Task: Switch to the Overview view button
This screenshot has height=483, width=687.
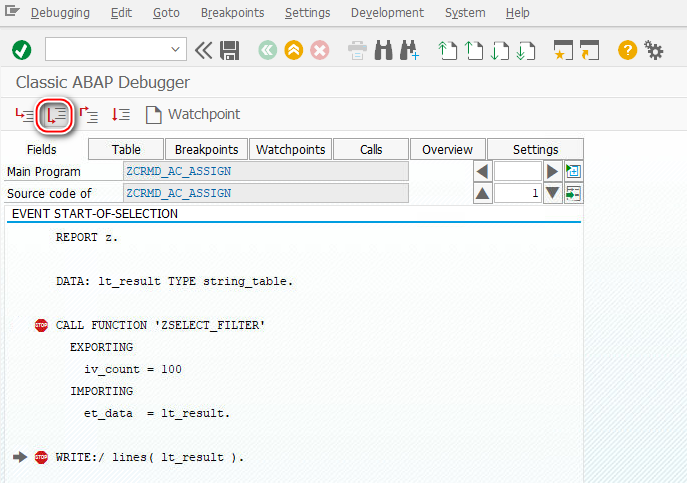Action: click(x=447, y=149)
